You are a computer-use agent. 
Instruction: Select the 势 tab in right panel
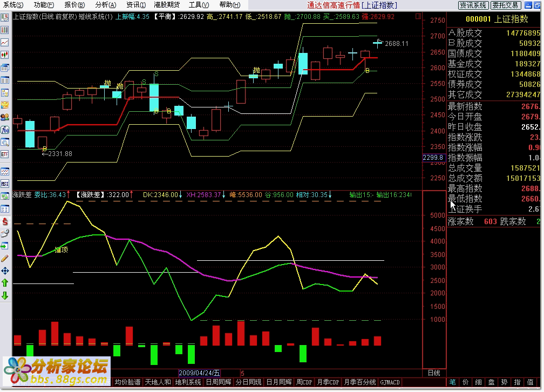coord(504,382)
